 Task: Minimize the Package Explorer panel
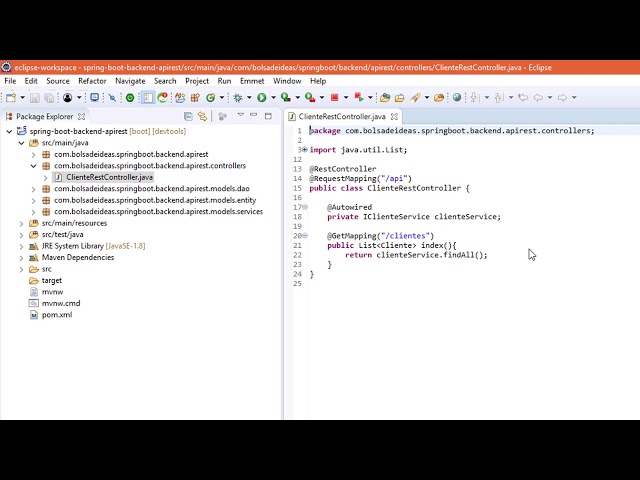coord(253,116)
